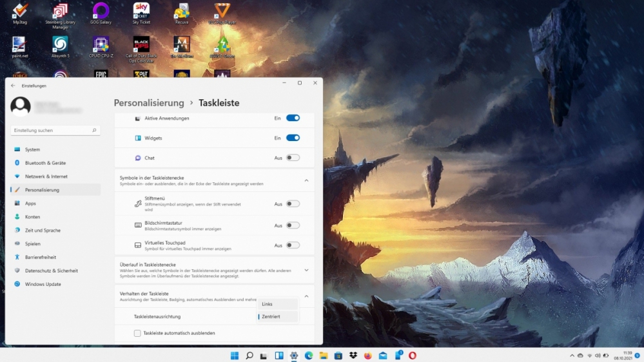This screenshot has width=644, height=362.
Task: Click the user profile avatar
Action: [x=20, y=106]
